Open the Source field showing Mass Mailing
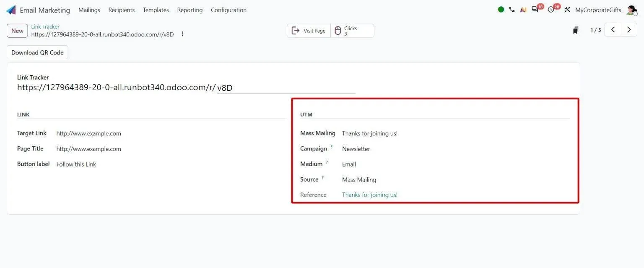 click(359, 180)
